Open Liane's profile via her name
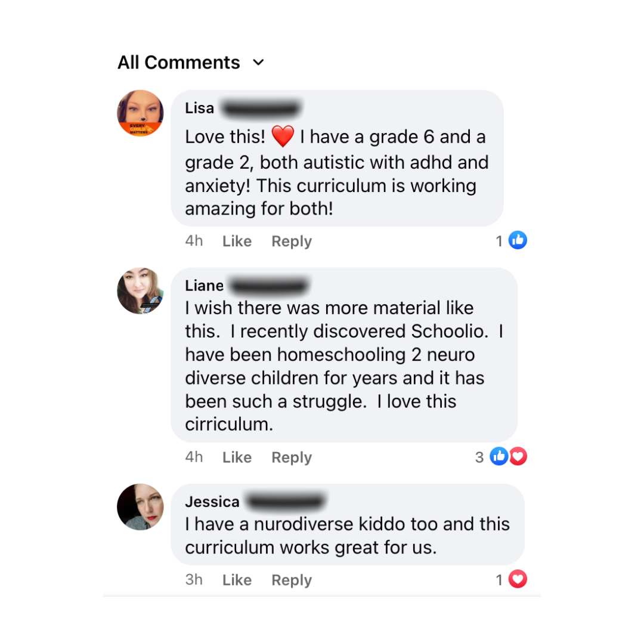 205,286
